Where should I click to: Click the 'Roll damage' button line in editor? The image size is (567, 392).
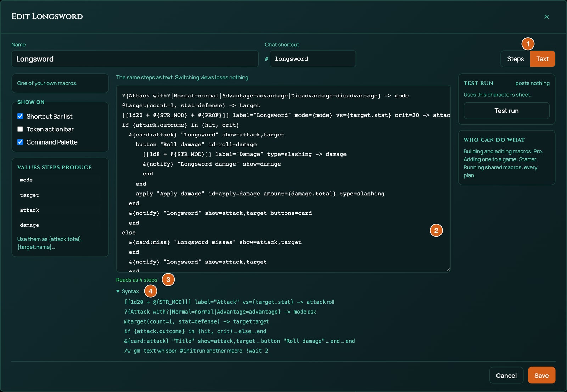pos(196,145)
